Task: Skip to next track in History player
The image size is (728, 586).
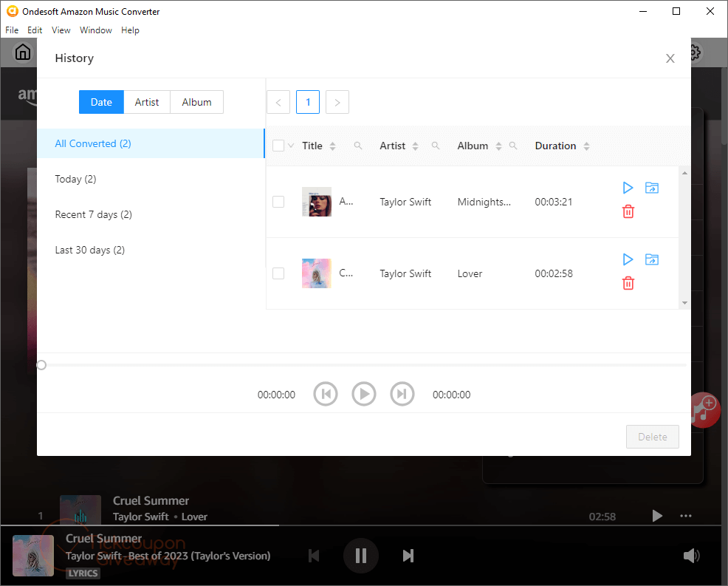Action: 402,394
